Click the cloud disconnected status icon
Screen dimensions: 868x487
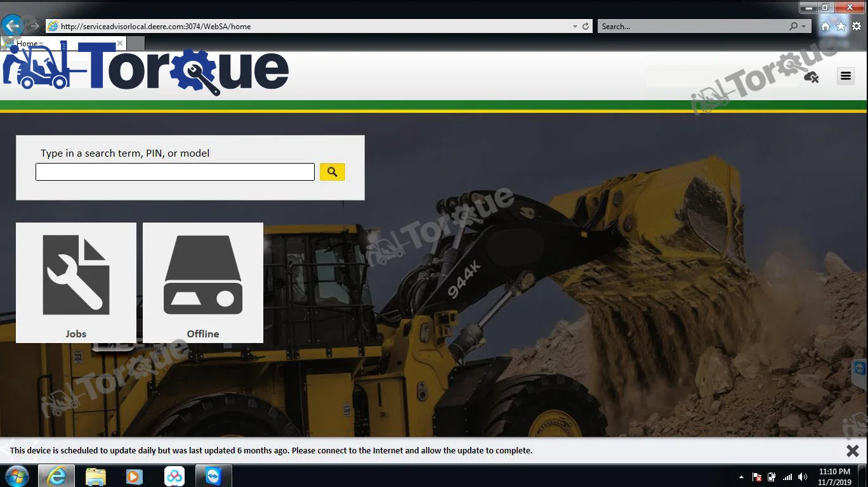[x=812, y=77]
